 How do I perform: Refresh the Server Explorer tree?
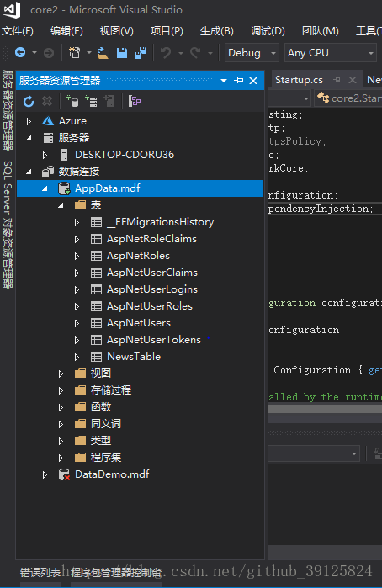click(x=29, y=101)
